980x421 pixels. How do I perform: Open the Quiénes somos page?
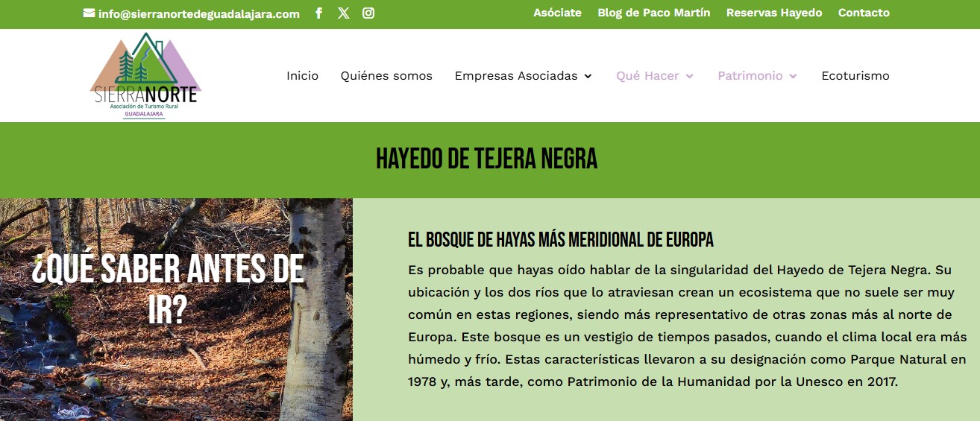386,75
